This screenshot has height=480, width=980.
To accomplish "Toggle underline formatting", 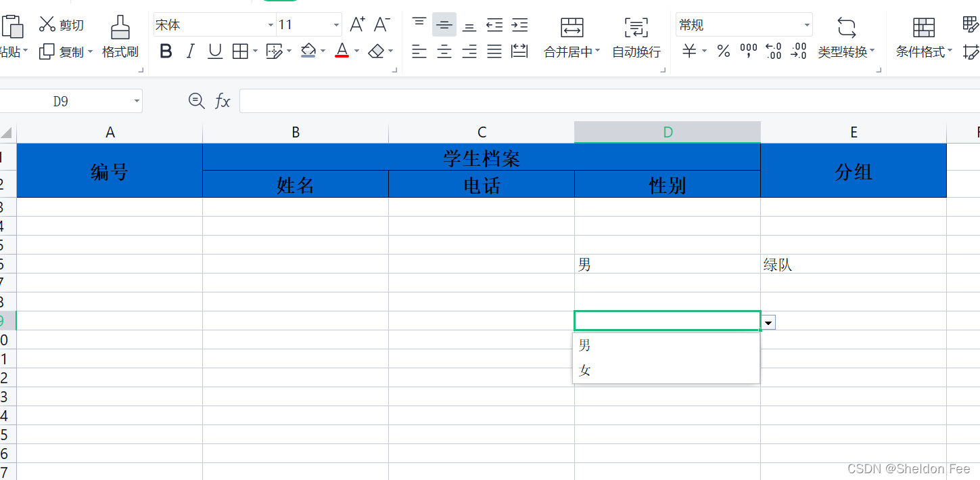I will [215, 51].
